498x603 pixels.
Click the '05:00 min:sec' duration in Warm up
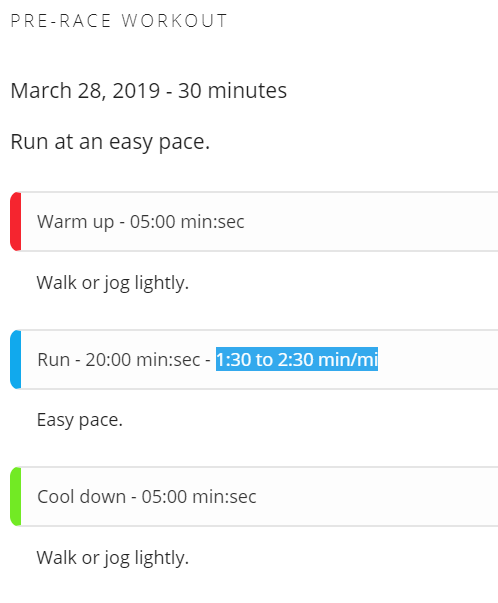[187, 222]
